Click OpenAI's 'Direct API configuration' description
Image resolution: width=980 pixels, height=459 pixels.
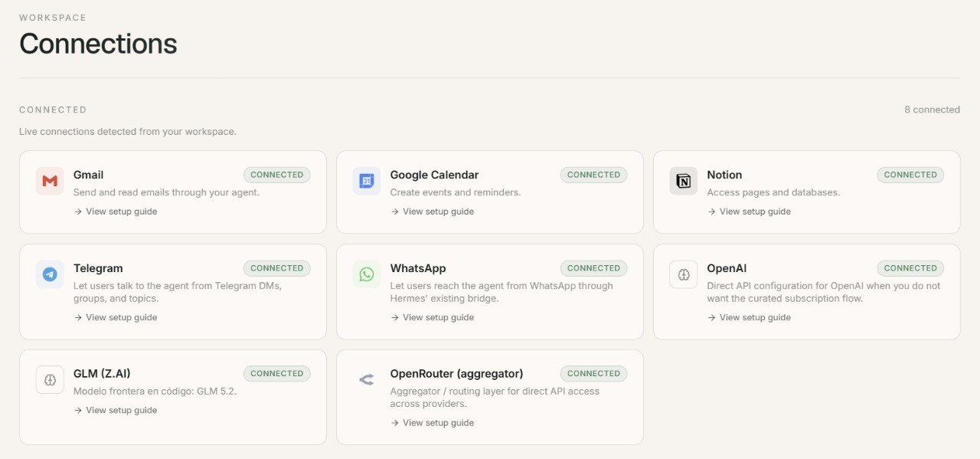824,292
